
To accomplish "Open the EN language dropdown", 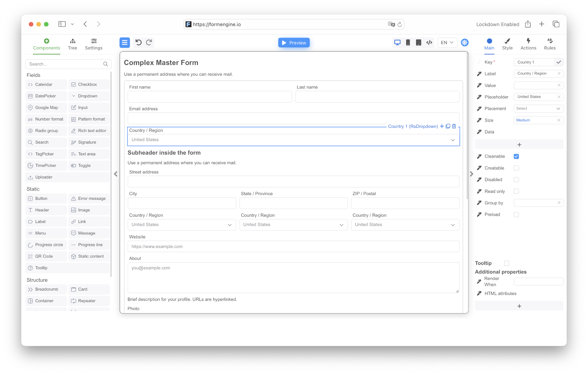I will [x=447, y=42].
